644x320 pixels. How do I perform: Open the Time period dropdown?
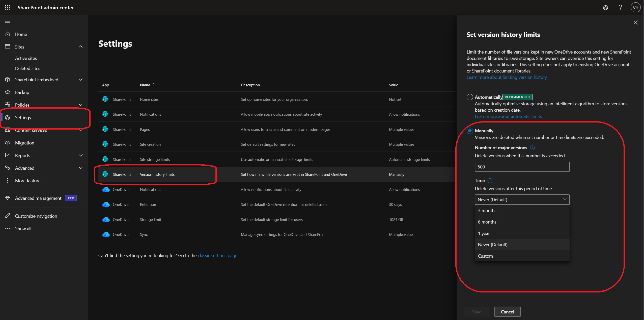point(522,200)
